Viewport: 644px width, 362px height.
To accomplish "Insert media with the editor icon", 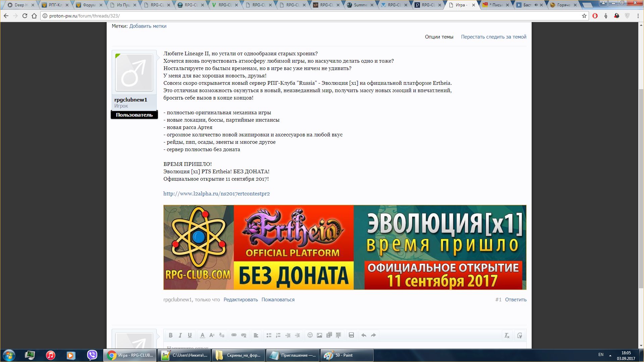I will [x=329, y=335].
